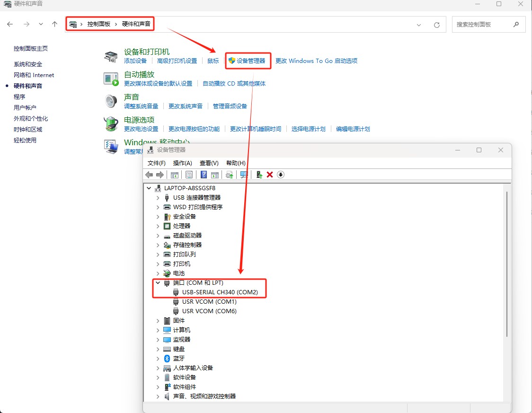Click the Power Options battery icon
The image size is (532, 413).
click(111, 124)
